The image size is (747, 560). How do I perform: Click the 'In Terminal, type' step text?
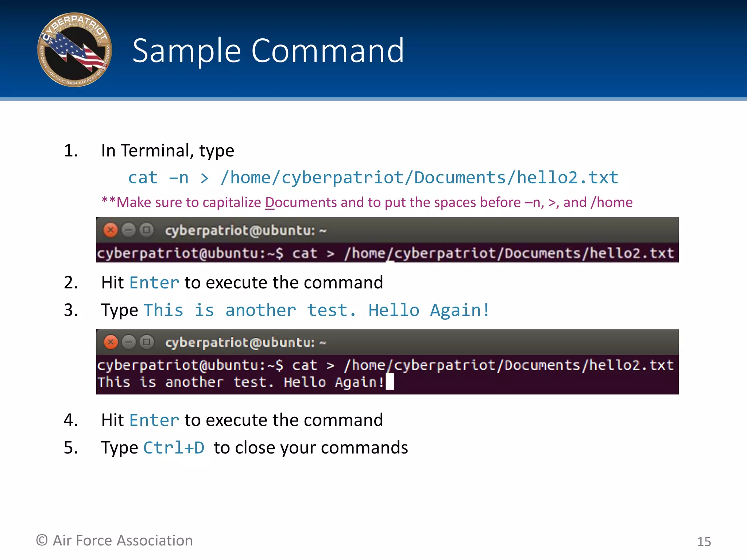click(168, 151)
